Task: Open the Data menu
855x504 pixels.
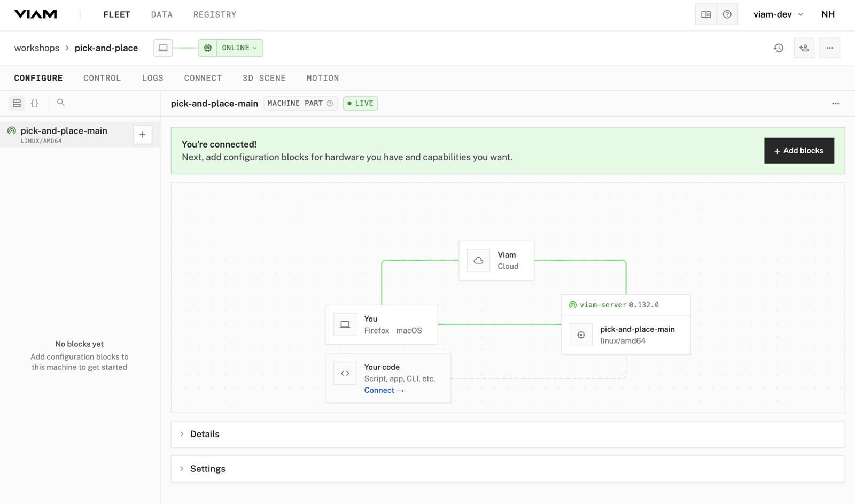Action: pyautogui.click(x=162, y=14)
